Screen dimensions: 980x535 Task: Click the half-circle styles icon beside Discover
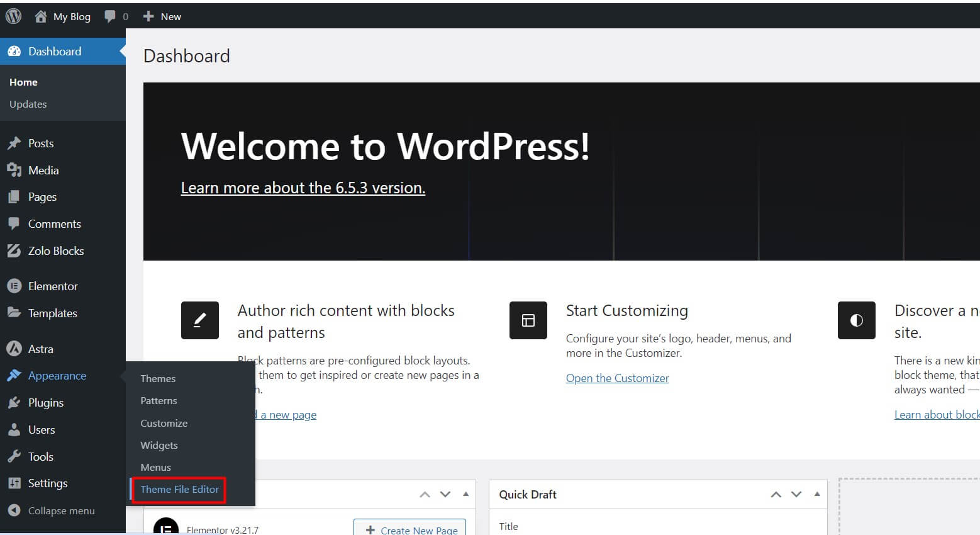(857, 320)
